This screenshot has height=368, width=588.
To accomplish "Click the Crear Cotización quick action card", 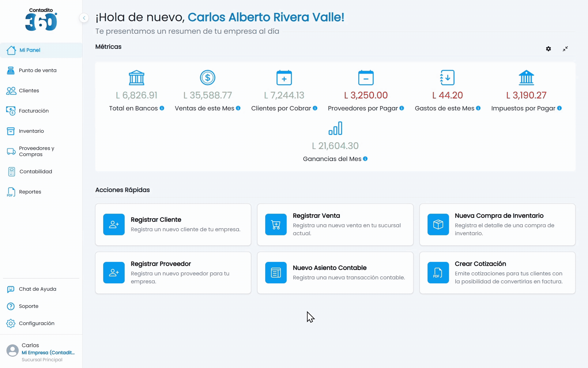I will (x=497, y=273).
